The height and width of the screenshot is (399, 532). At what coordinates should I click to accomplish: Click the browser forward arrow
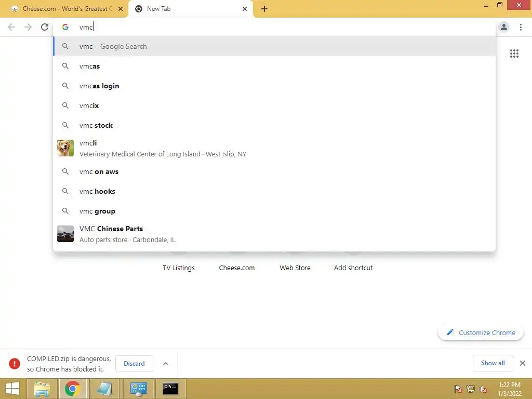point(28,27)
